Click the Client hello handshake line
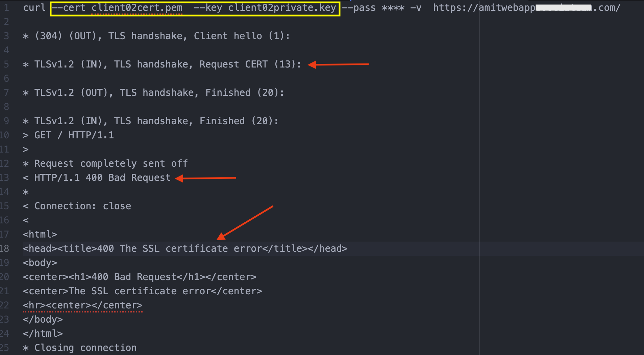 point(156,36)
